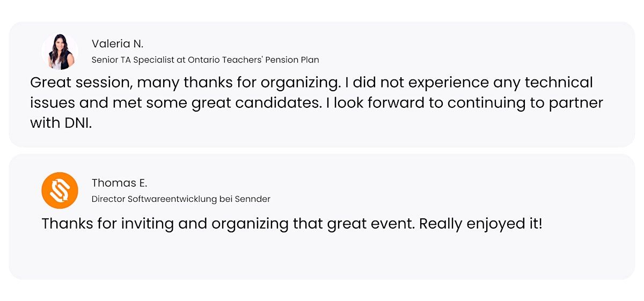The height and width of the screenshot is (301, 644).
Task: Click Valeria N.'s profile photo
Action: (60, 52)
